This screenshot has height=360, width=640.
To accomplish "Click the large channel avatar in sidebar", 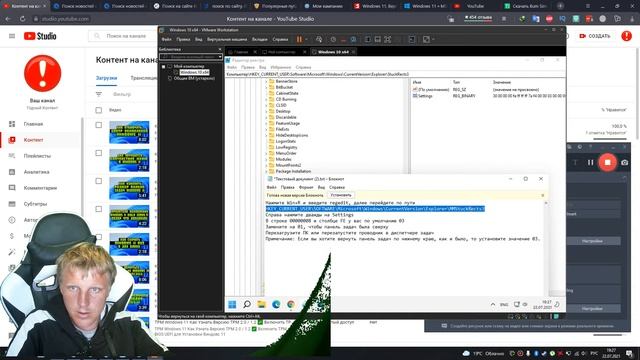I will click(42, 73).
